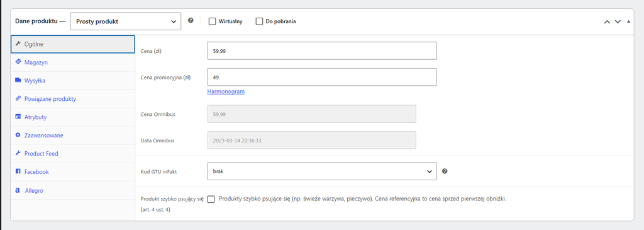Enable the Wirtualny checkbox
Viewport: 644px width, 230px height.
click(212, 21)
